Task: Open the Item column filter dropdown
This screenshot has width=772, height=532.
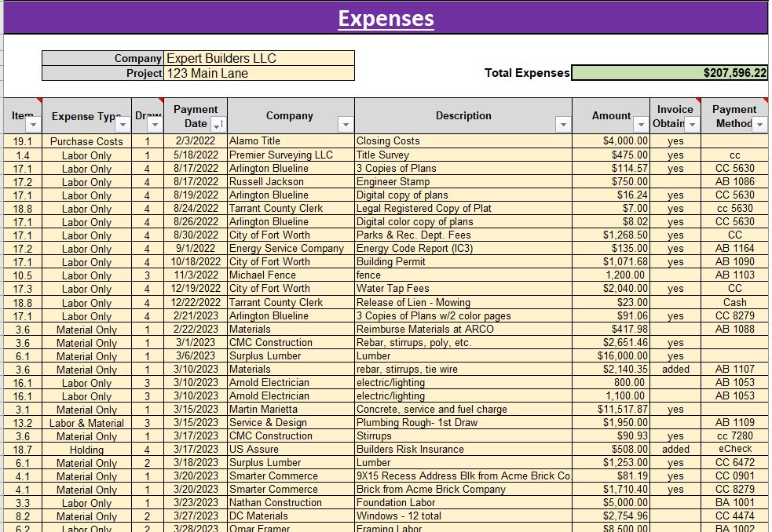Action: pyautogui.click(x=32, y=125)
